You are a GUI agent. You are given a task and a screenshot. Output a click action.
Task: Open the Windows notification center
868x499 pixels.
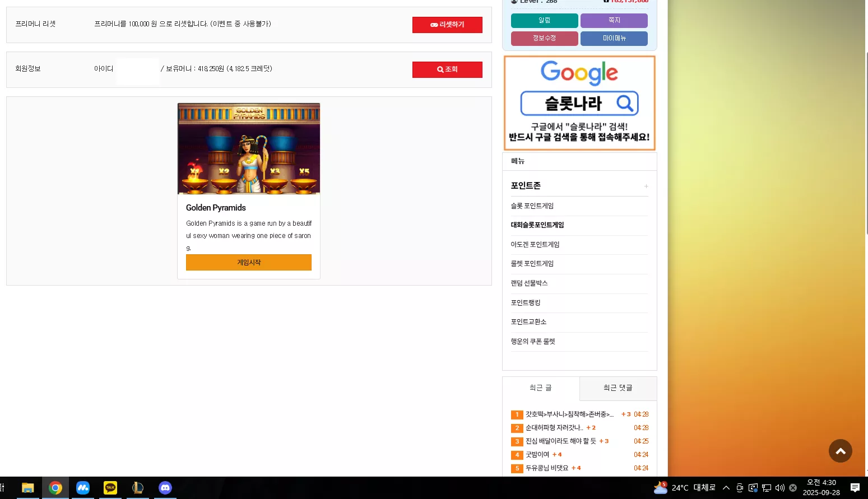coord(855,488)
